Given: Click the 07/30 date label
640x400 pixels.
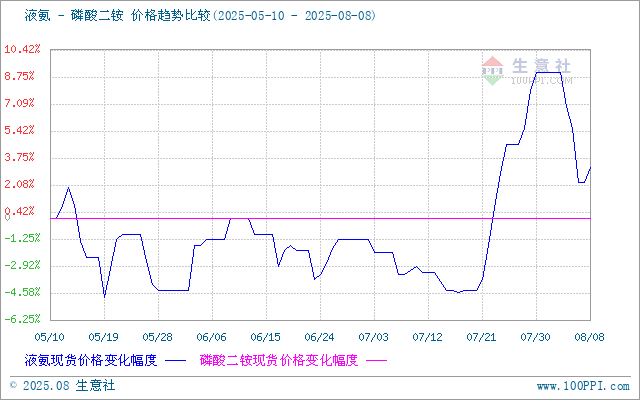Looking at the screenshot, I should tap(536, 337).
